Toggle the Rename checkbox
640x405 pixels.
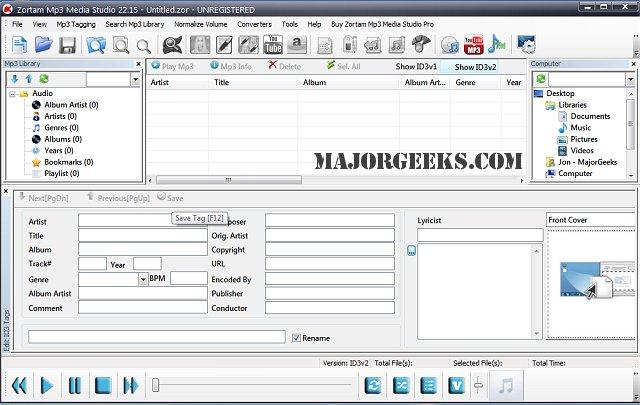(296, 338)
